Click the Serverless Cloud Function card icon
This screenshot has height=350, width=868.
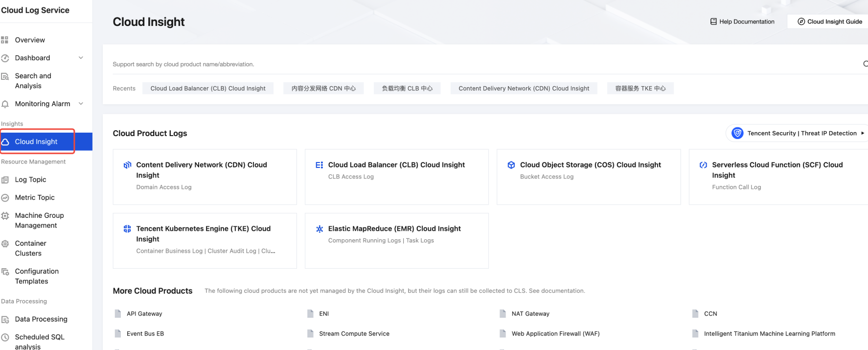[703, 165]
